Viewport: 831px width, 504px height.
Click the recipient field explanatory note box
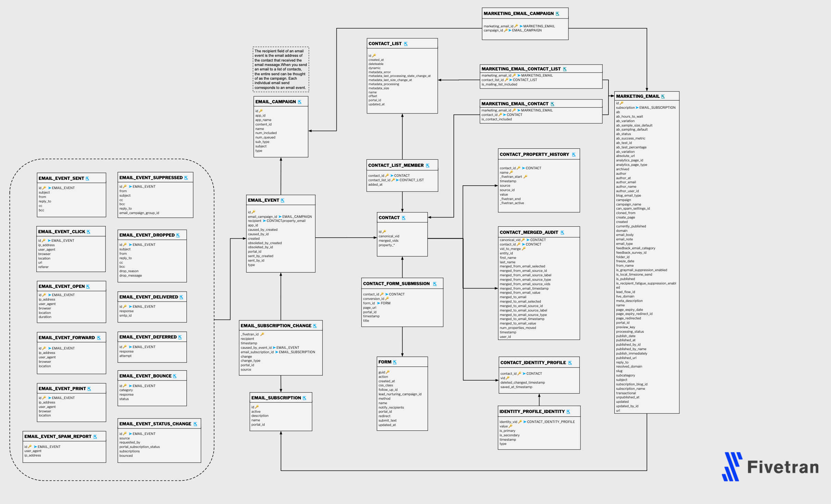[281, 69]
